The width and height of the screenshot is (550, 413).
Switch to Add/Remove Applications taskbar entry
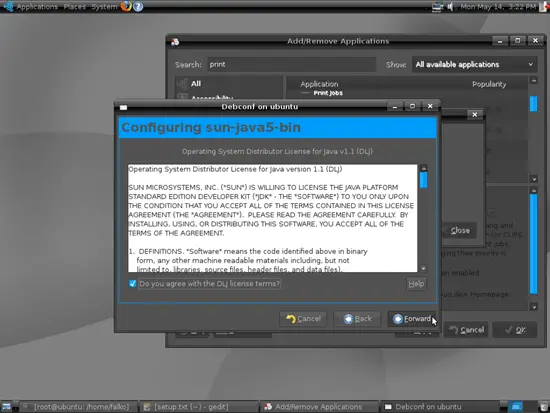tap(319, 407)
